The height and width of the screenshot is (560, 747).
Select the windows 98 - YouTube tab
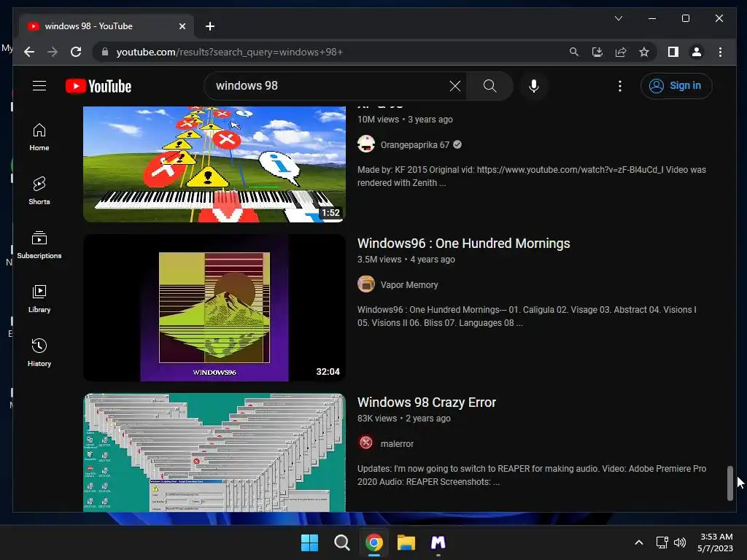click(x=107, y=26)
